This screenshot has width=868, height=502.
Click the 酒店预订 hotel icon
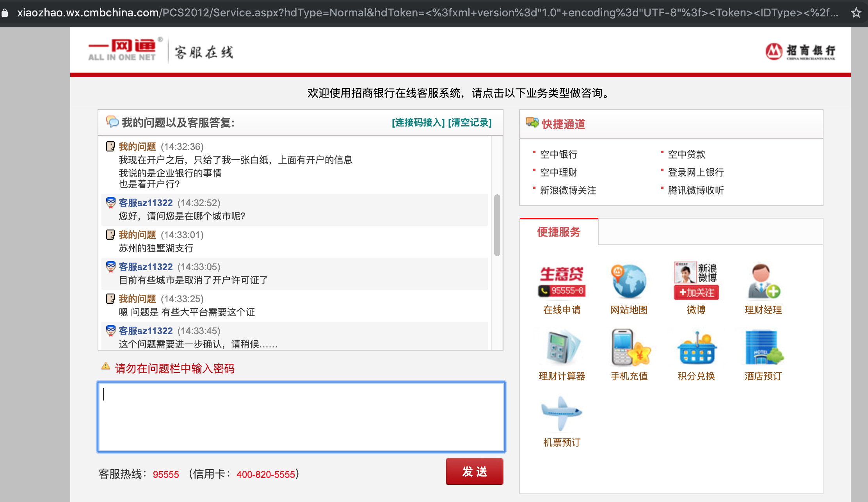click(763, 347)
